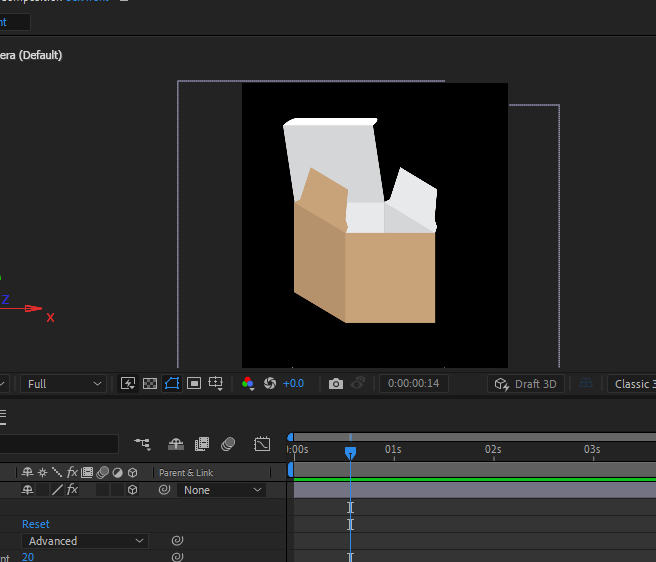Open the parent None dropdown
This screenshot has height=562, width=656.
pyautogui.click(x=221, y=490)
